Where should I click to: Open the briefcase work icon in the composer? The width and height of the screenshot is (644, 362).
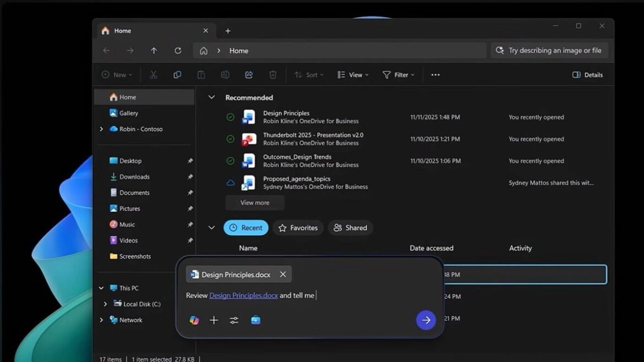pos(255,320)
